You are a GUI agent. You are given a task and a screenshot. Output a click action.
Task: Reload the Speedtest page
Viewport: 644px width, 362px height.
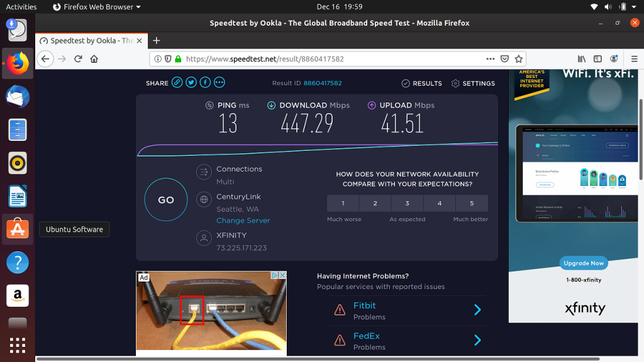(78, 59)
